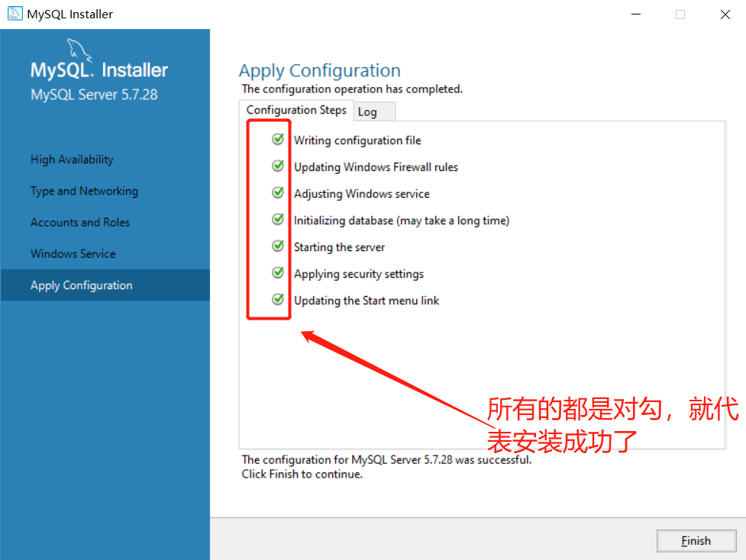Click checkmark icon for Starting the server

pos(278,246)
